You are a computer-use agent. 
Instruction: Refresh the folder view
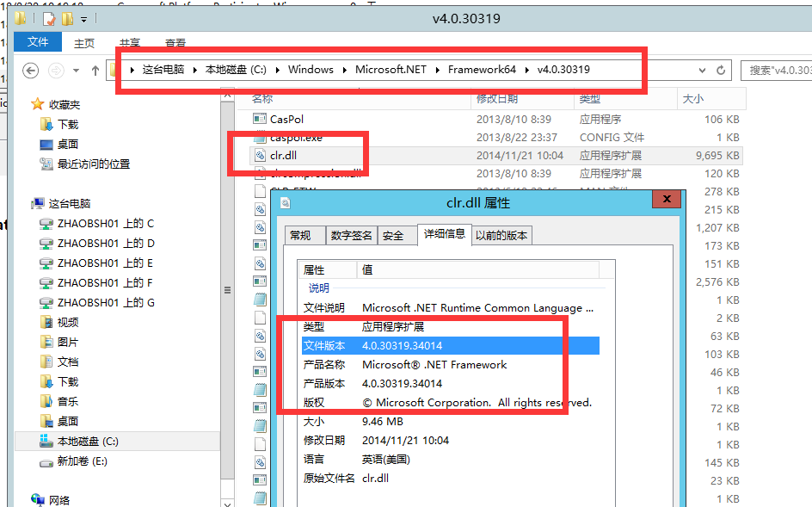[x=721, y=71]
